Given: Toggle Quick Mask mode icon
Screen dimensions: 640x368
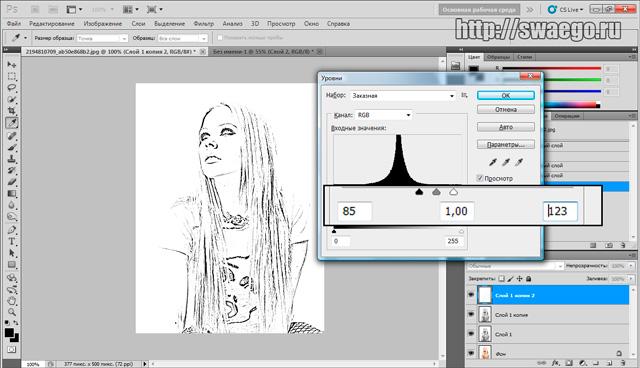Looking at the screenshot, I should point(11,350).
